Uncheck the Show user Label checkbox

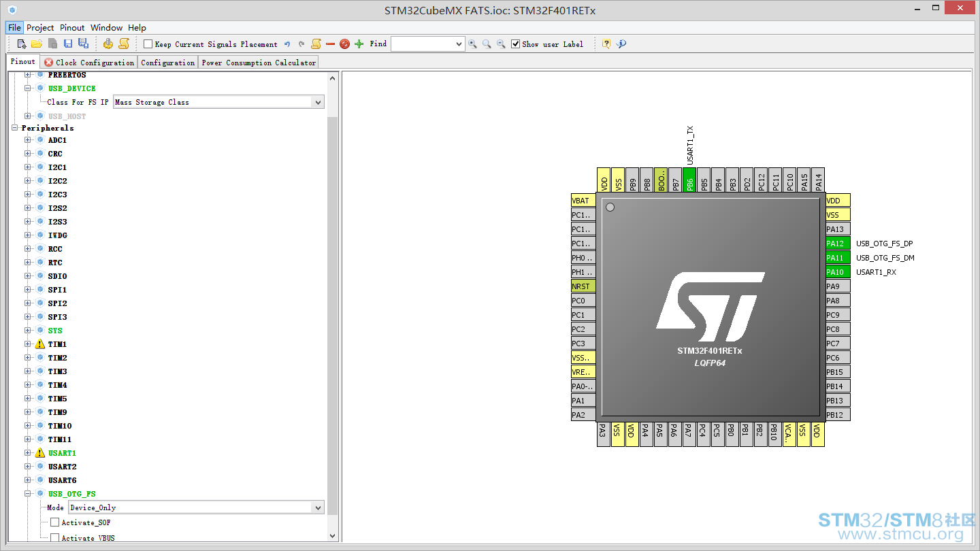[x=515, y=44]
